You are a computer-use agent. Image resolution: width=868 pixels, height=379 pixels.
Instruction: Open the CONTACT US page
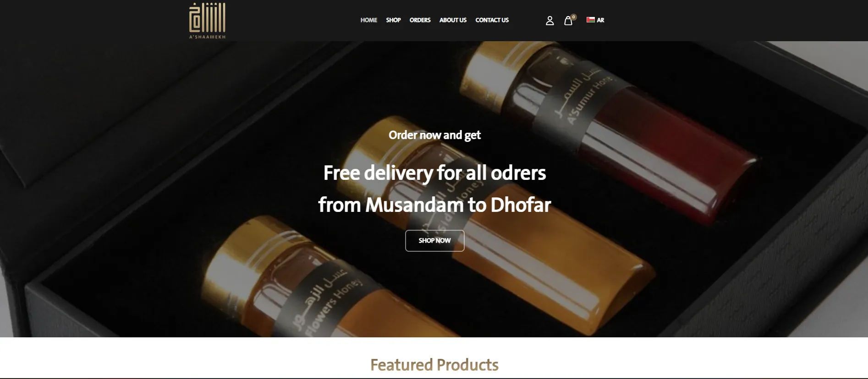[x=492, y=20]
